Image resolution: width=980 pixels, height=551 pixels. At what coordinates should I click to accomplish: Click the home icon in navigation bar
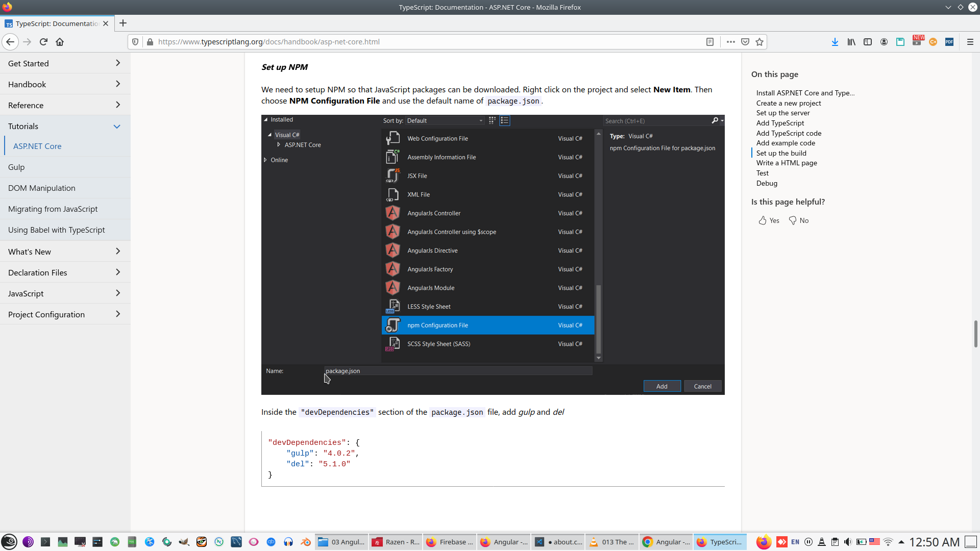[x=60, y=42]
